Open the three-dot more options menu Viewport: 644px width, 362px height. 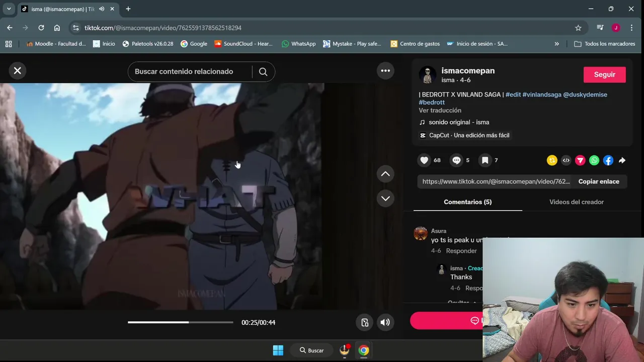[385, 71]
